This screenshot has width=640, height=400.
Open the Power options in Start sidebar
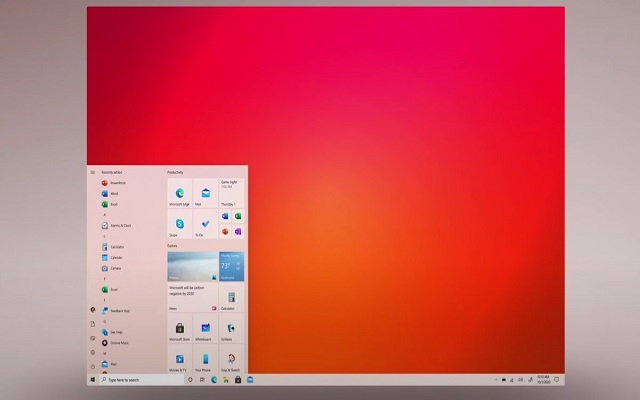click(x=93, y=367)
